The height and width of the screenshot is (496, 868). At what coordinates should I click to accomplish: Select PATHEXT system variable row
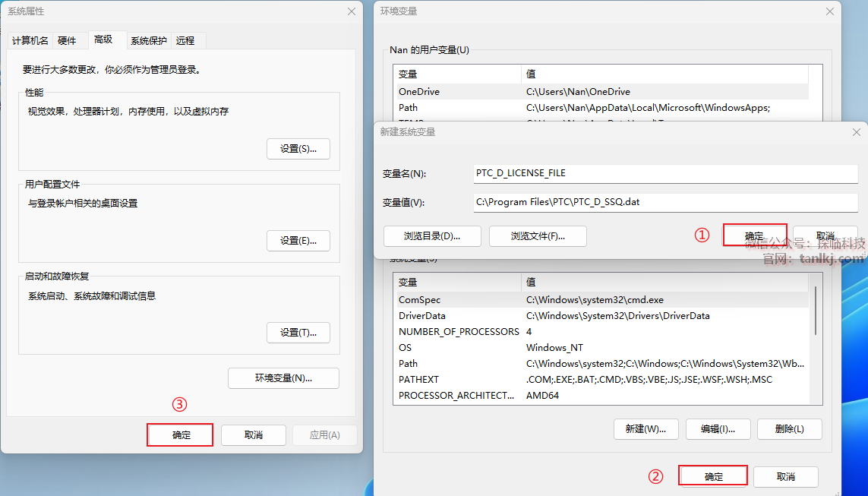(603, 380)
